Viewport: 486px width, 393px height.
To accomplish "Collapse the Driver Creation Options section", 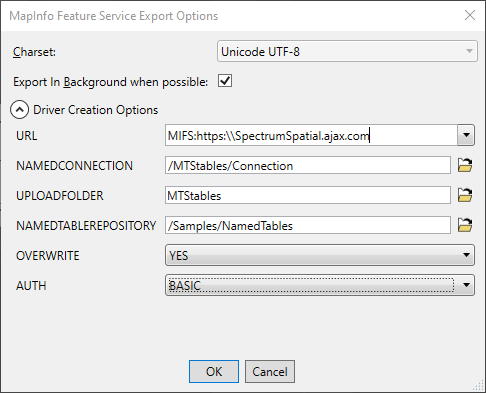I will (x=19, y=110).
